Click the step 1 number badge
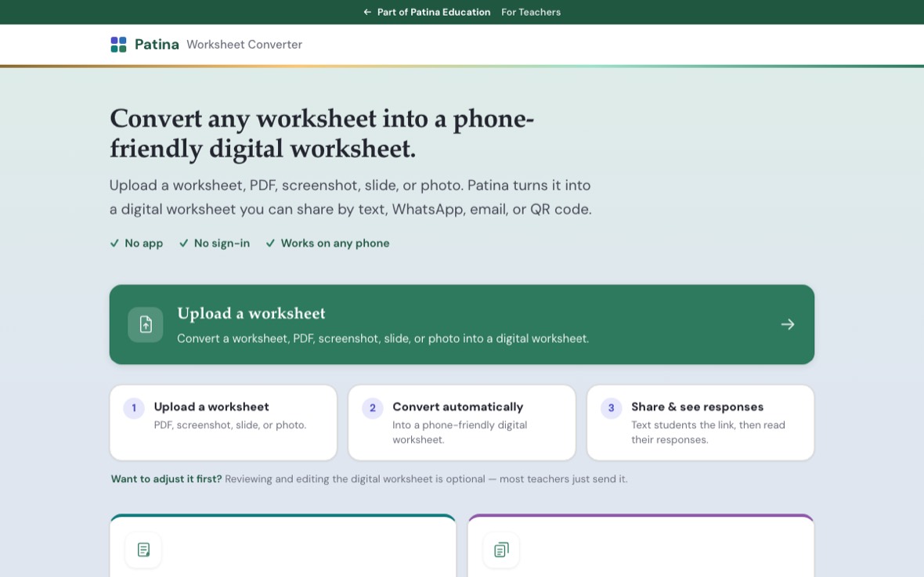The height and width of the screenshot is (577, 924). [x=134, y=408]
